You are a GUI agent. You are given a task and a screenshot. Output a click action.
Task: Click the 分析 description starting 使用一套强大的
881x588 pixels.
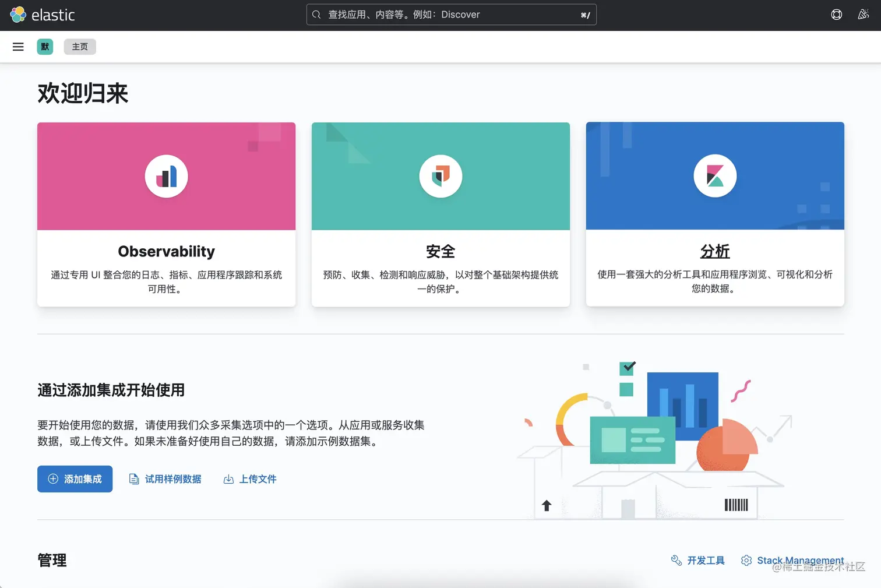coord(715,281)
